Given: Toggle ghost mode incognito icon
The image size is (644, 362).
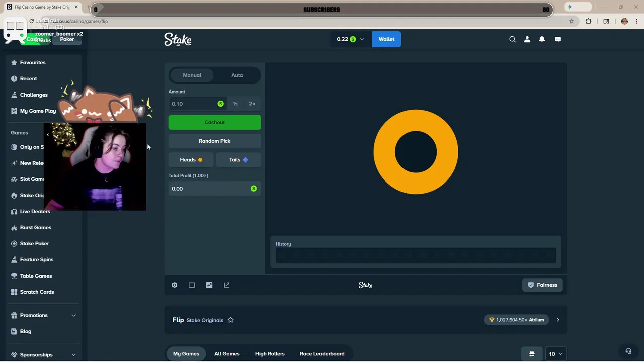Looking at the screenshot, I should pos(532,354).
